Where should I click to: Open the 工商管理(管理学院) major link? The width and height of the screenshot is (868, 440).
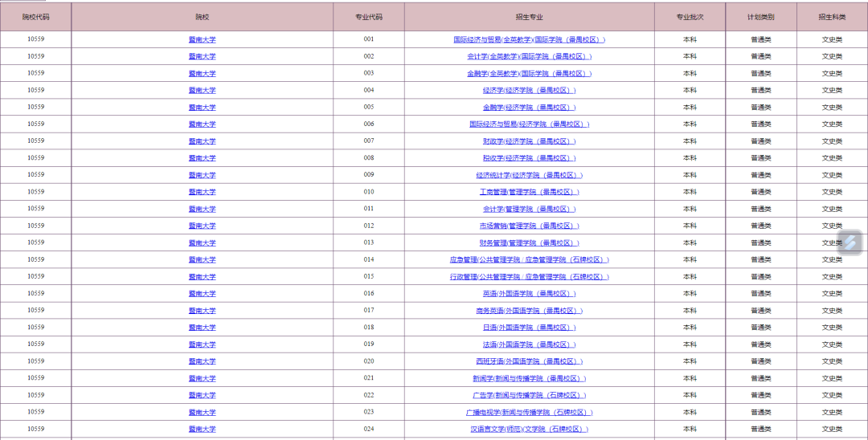click(x=529, y=192)
